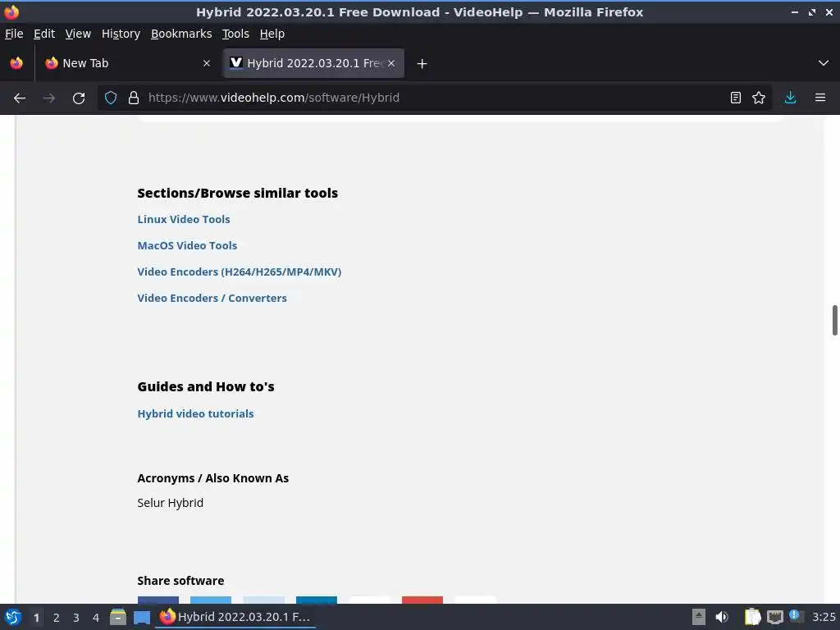Click the blue show desktop taskbar icon
Image resolution: width=840 pixels, height=630 pixels.
click(x=141, y=617)
